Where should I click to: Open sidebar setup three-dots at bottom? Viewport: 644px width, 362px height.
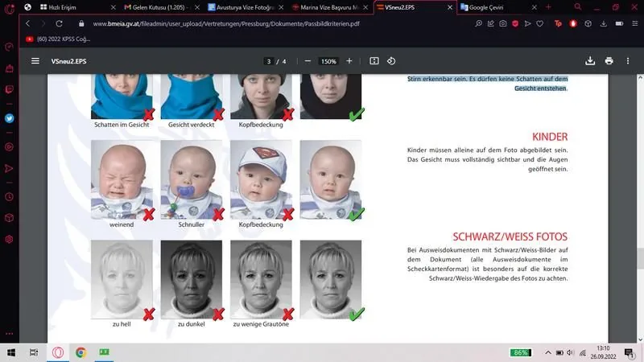pos(9,334)
